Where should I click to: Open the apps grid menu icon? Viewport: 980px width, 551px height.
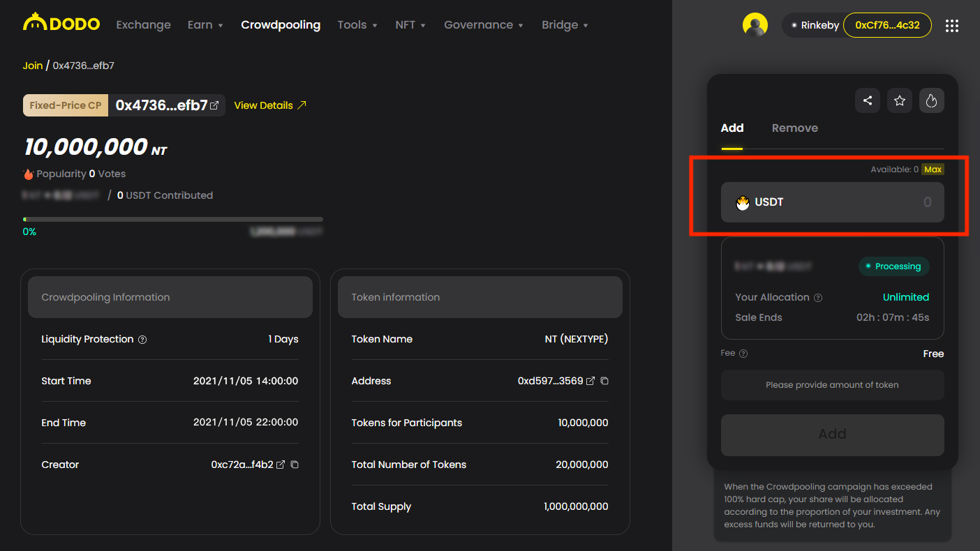click(951, 26)
